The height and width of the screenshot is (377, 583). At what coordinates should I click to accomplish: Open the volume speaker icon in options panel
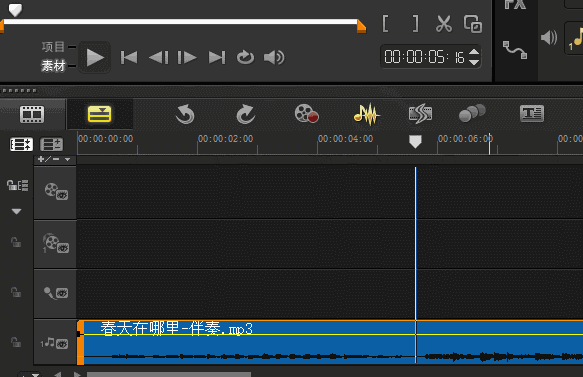[549, 38]
